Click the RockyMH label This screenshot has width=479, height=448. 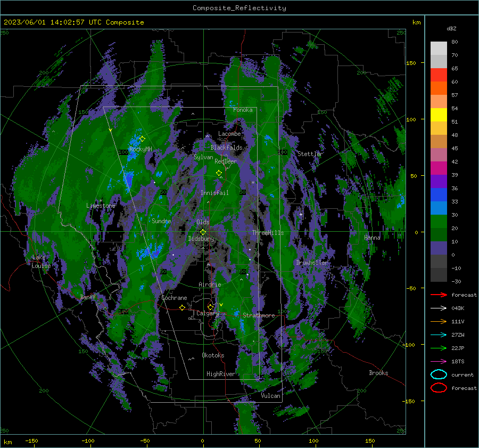(140, 149)
